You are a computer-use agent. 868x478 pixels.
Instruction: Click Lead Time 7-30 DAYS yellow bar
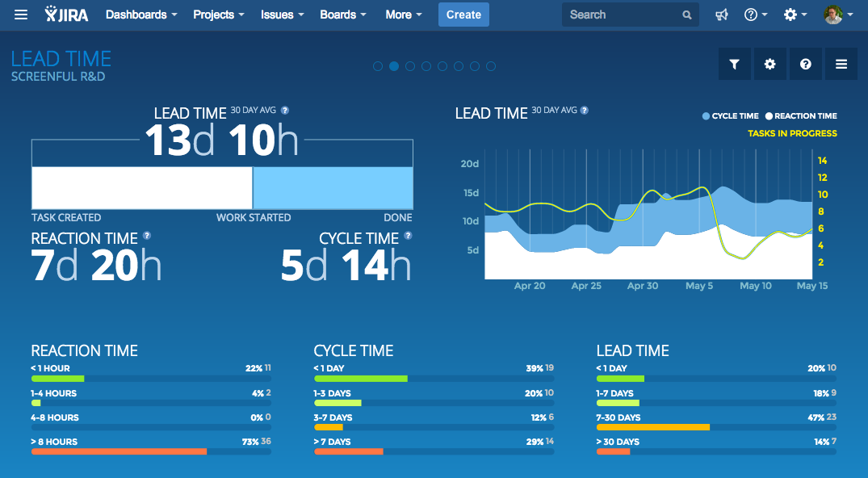click(653, 427)
